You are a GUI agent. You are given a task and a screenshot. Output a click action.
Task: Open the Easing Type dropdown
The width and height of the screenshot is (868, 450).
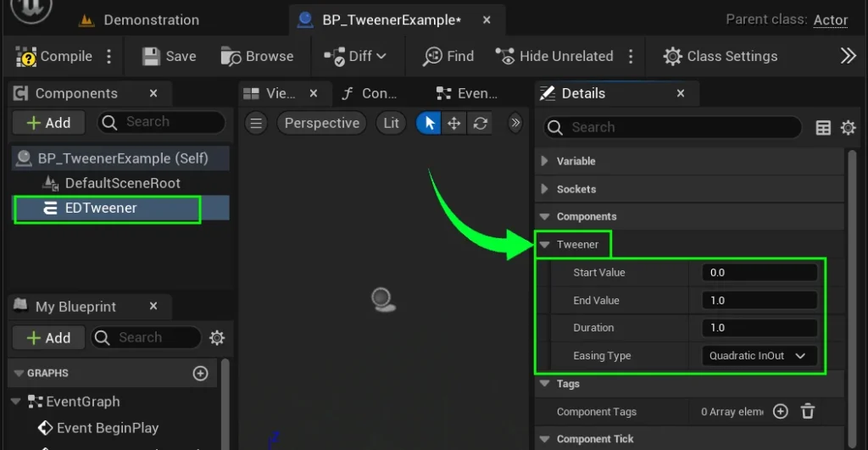[759, 356]
